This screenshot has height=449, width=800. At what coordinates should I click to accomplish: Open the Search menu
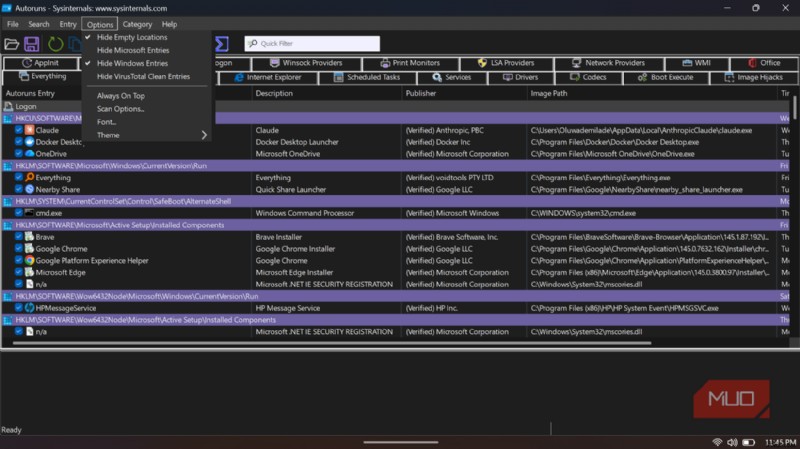coord(39,24)
